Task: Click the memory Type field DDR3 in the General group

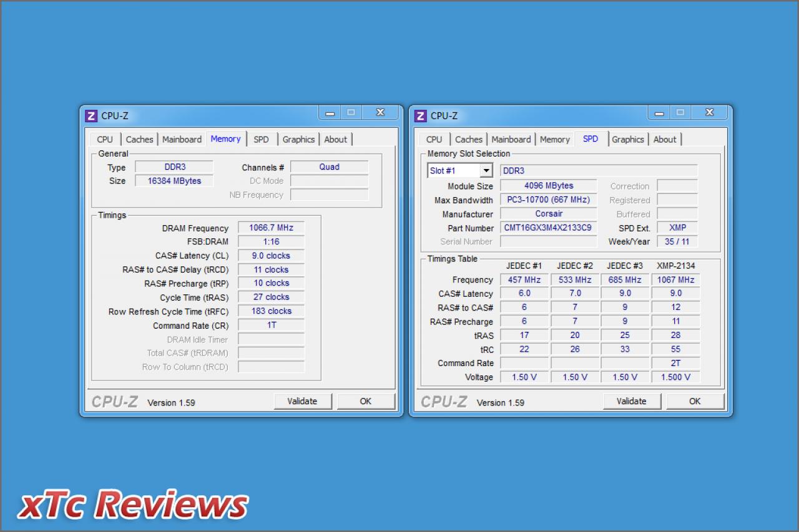Action: tap(174, 167)
